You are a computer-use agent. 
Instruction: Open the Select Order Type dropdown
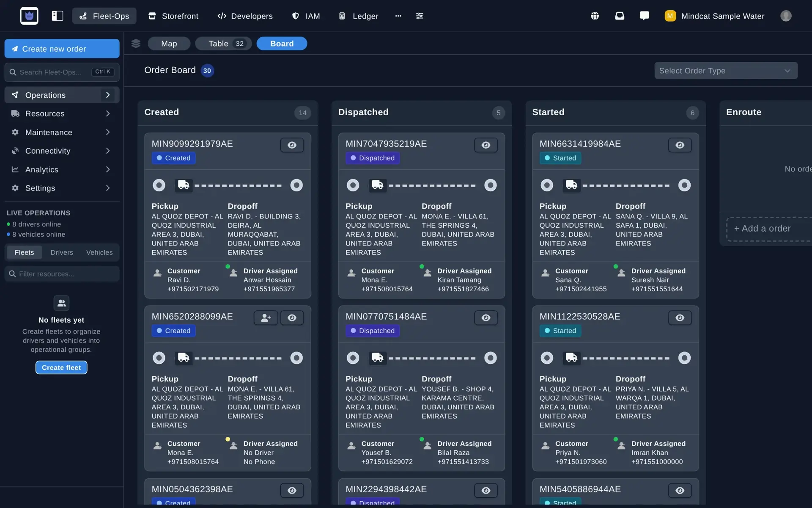(x=726, y=71)
